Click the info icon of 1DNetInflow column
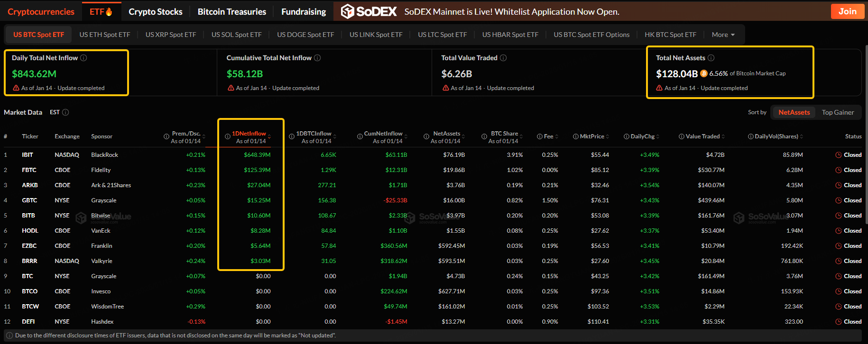 (x=228, y=136)
